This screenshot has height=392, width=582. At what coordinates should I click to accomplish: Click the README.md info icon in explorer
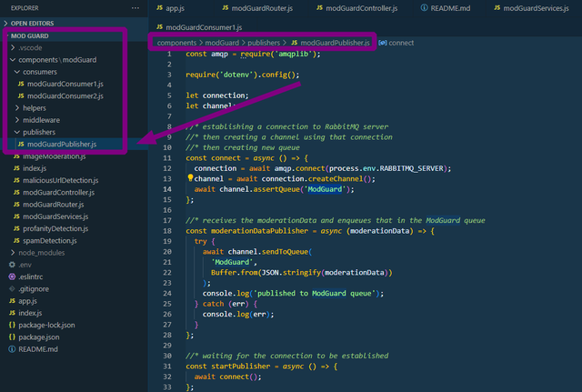click(12, 349)
